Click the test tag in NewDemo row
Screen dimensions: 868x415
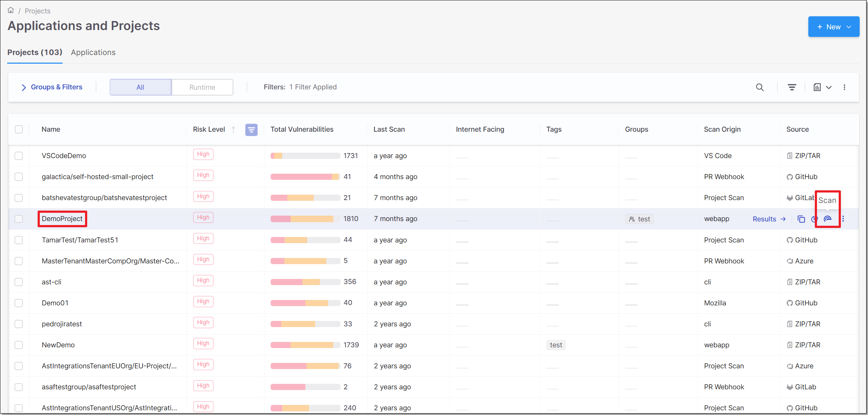556,345
